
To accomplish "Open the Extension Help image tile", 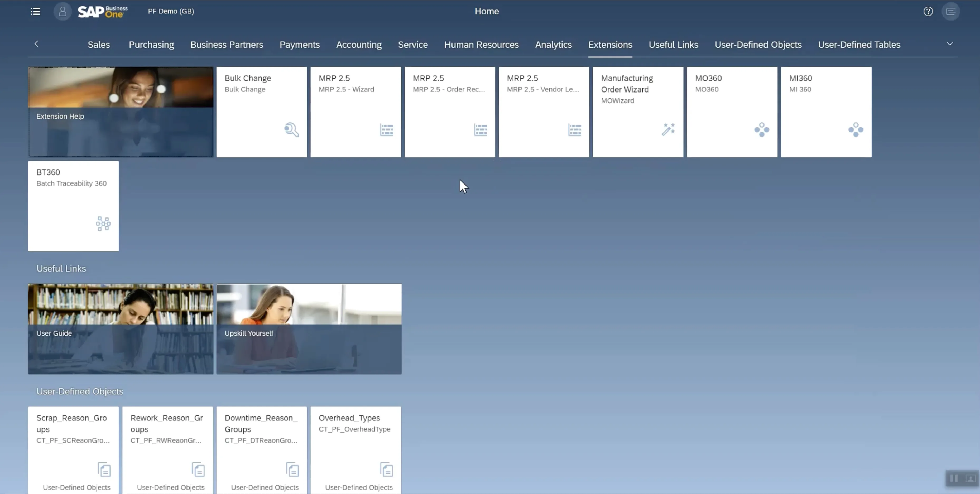I will click(121, 112).
